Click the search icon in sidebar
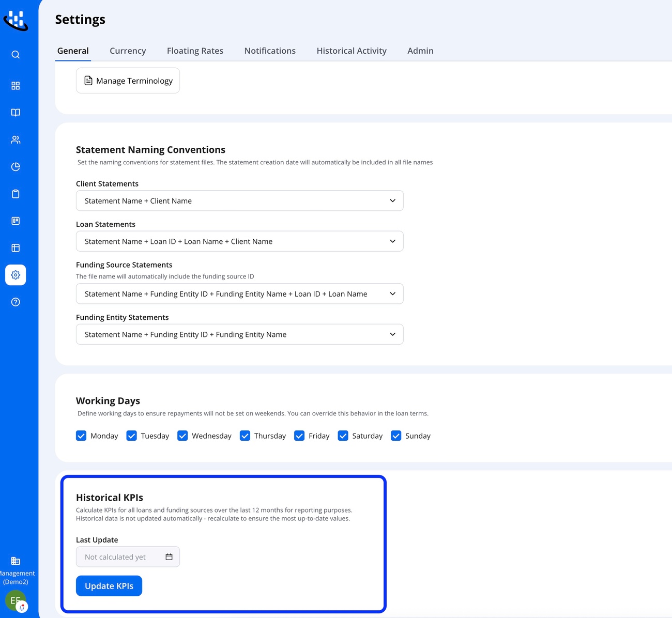The height and width of the screenshot is (618, 672). pos(16,55)
